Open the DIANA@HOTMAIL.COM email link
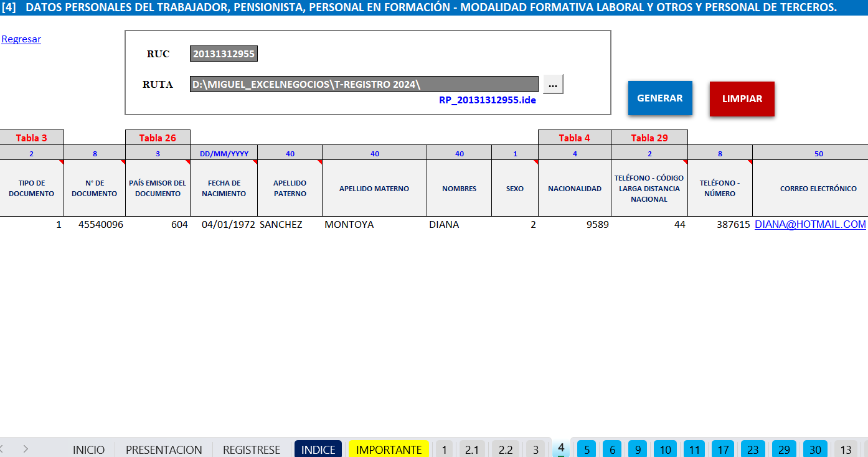The image size is (868, 457). click(x=809, y=225)
